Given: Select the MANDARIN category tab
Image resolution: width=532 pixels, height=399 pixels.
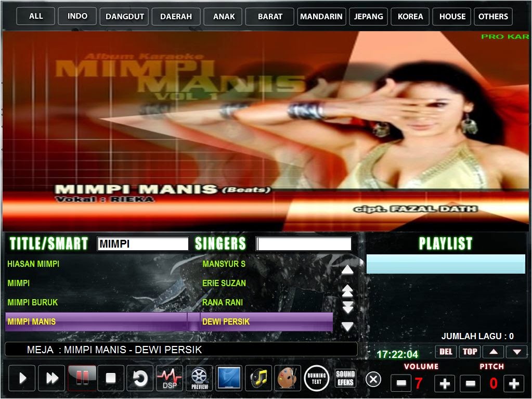Looking at the screenshot, I should [321, 16].
